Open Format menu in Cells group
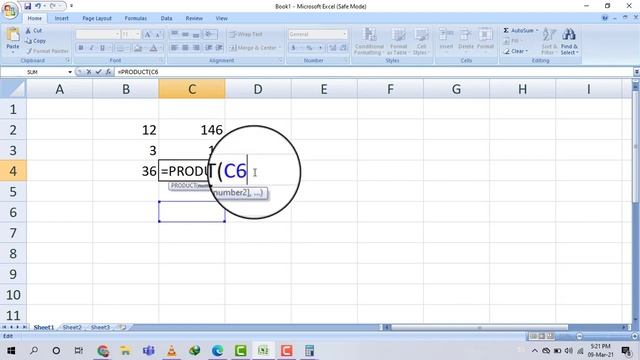The height and width of the screenshot is (360, 640). [x=485, y=40]
